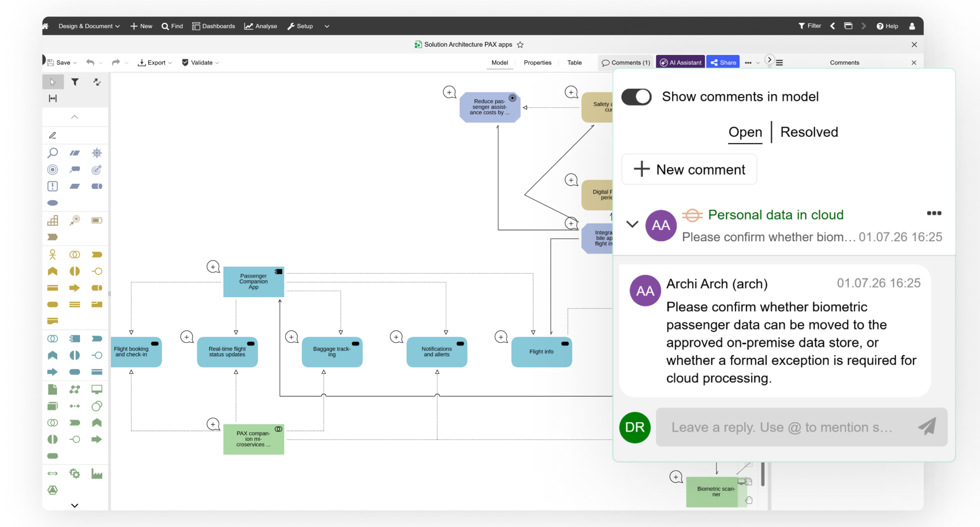Expand the Redo history dropdown
The image size is (980, 527).
[126, 63]
